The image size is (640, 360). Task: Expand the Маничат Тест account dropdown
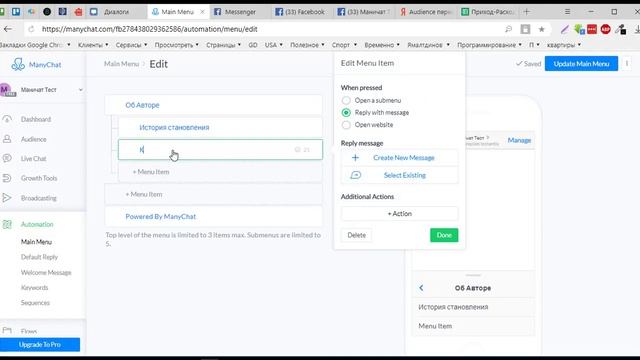point(80,90)
